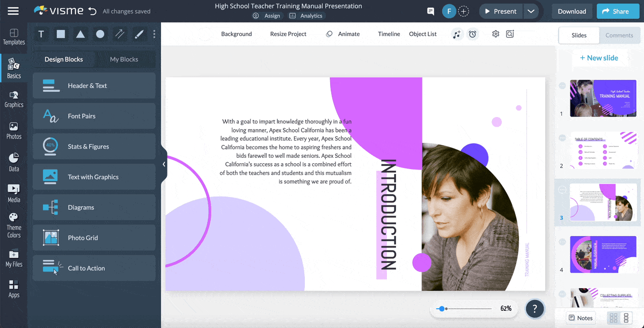
Task: Select the Text tool
Action: [41, 34]
